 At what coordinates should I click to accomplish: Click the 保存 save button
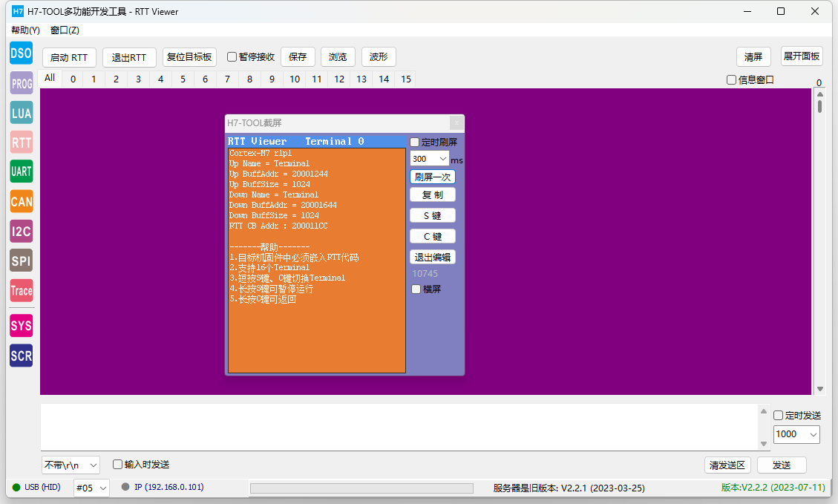click(x=298, y=56)
